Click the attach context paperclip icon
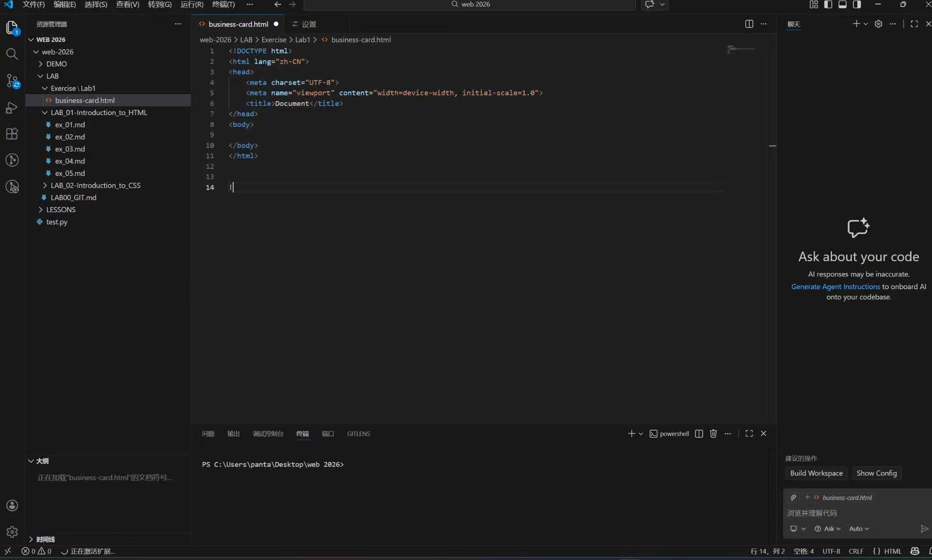The width and height of the screenshot is (932, 560). [x=793, y=497]
